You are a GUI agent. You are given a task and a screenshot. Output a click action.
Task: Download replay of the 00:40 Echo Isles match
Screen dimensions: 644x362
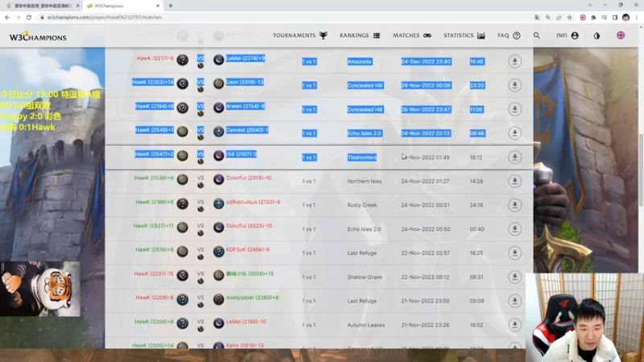pyautogui.click(x=514, y=229)
